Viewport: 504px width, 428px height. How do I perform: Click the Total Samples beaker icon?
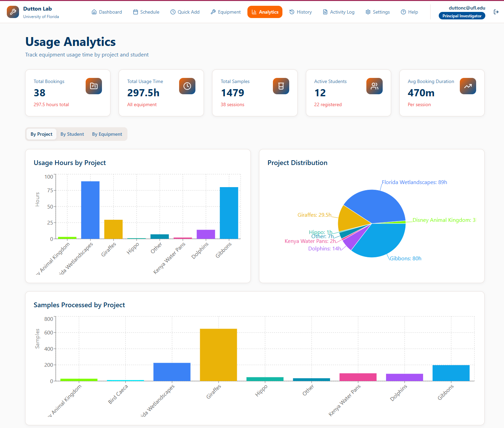[281, 86]
